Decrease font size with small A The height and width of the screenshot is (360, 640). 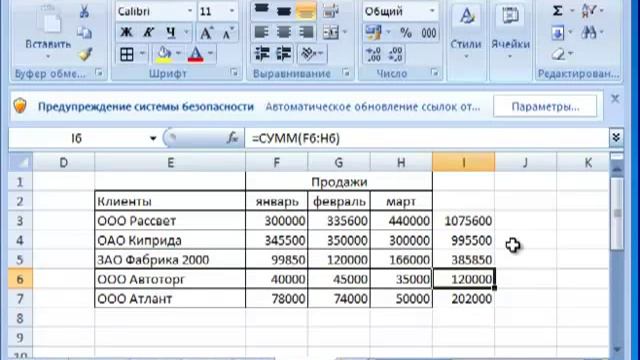(228, 33)
